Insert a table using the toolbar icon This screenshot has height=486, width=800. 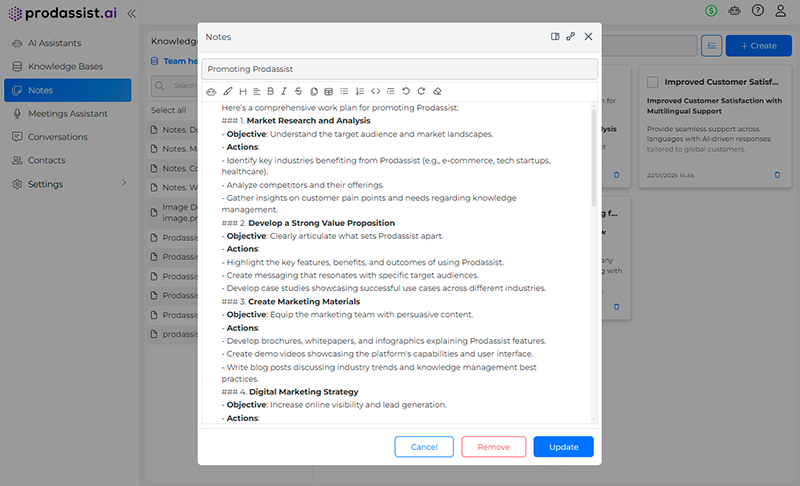[x=329, y=92]
